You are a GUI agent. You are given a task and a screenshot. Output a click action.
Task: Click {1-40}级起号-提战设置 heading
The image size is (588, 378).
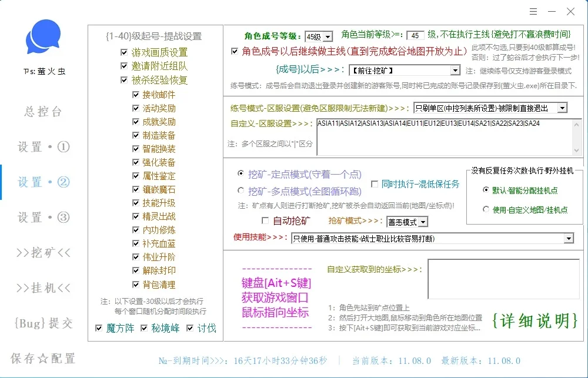[153, 36]
